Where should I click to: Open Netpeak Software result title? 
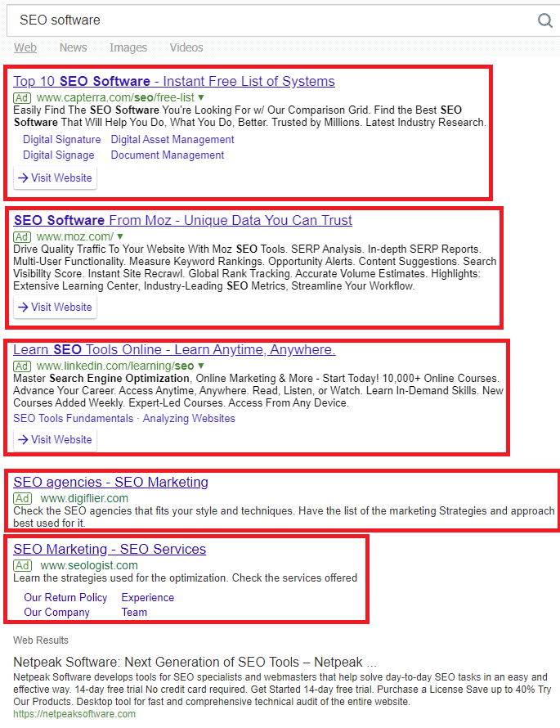(x=195, y=662)
